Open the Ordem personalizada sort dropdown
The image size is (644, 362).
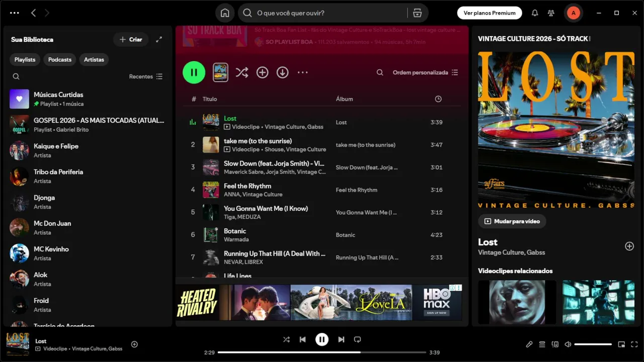[x=425, y=72]
